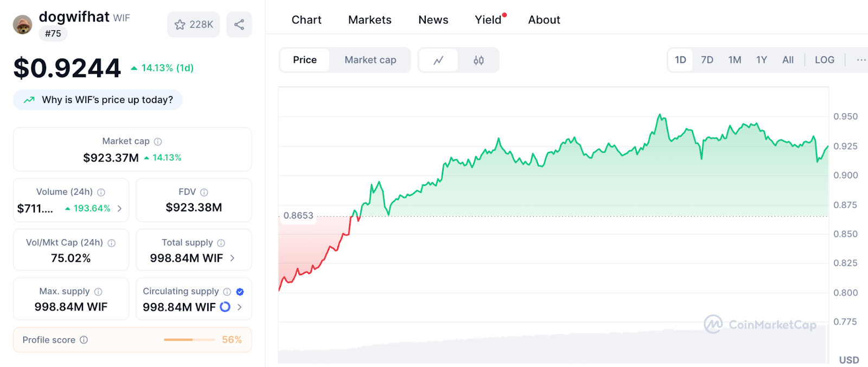Click the 56% profile score value
This screenshot has width=868, height=367.
pyautogui.click(x=232, y=340)
